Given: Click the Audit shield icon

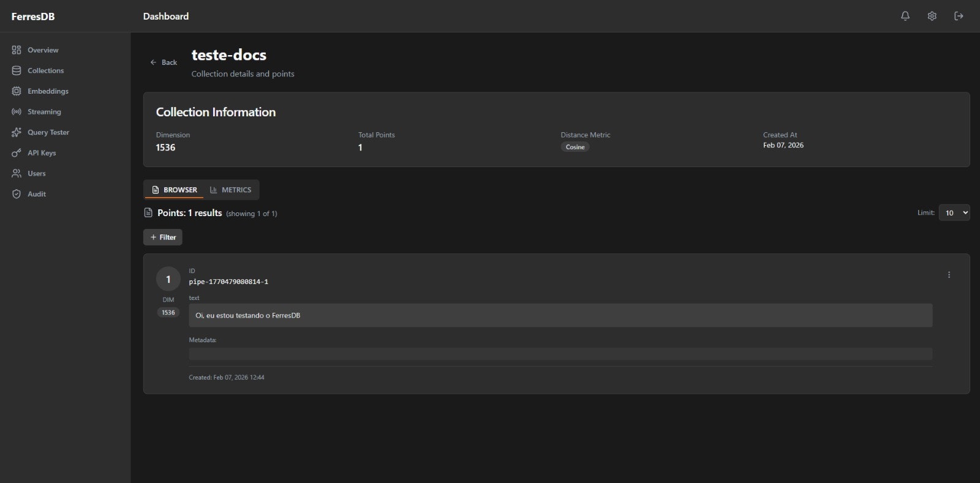Looking at the screenshot, I should pyautogui.click(x=17, y=194).
